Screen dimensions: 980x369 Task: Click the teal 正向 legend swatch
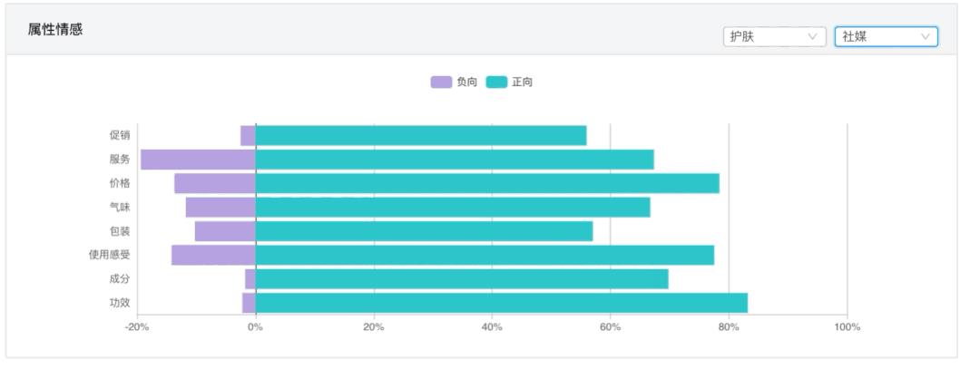(496, 83)
